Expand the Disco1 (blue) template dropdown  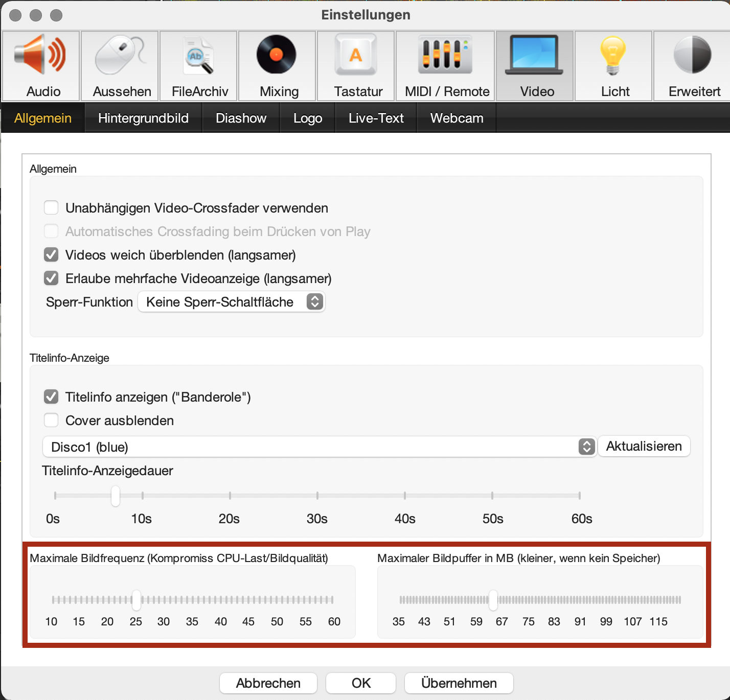(x=320, y=447)
